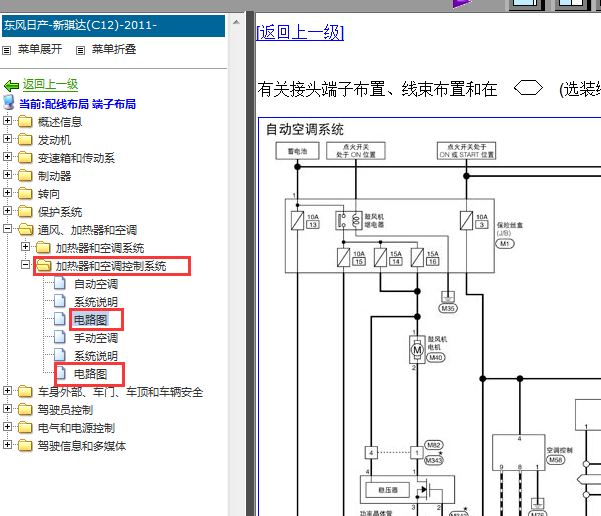Click the 菜单折叠 list icon

80,50
